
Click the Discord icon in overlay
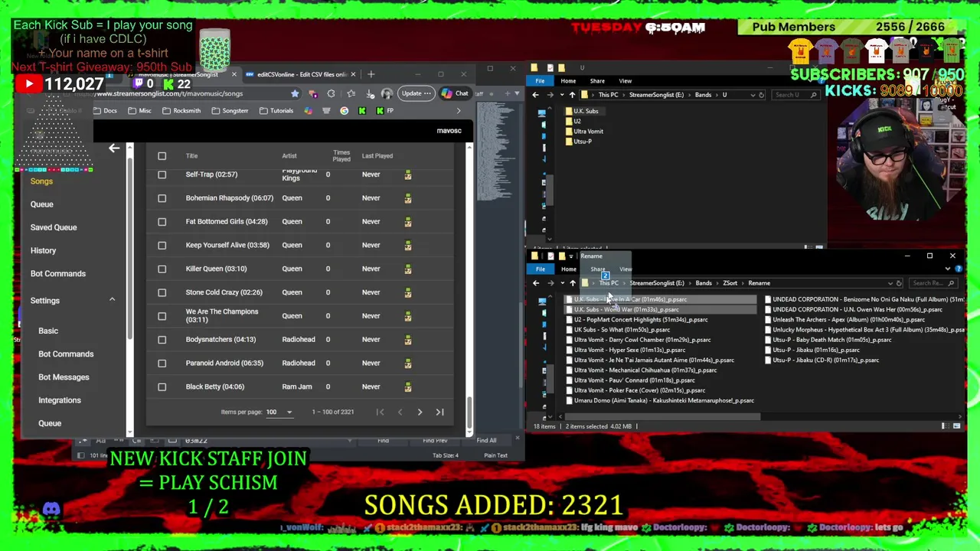tap(51, 509)
